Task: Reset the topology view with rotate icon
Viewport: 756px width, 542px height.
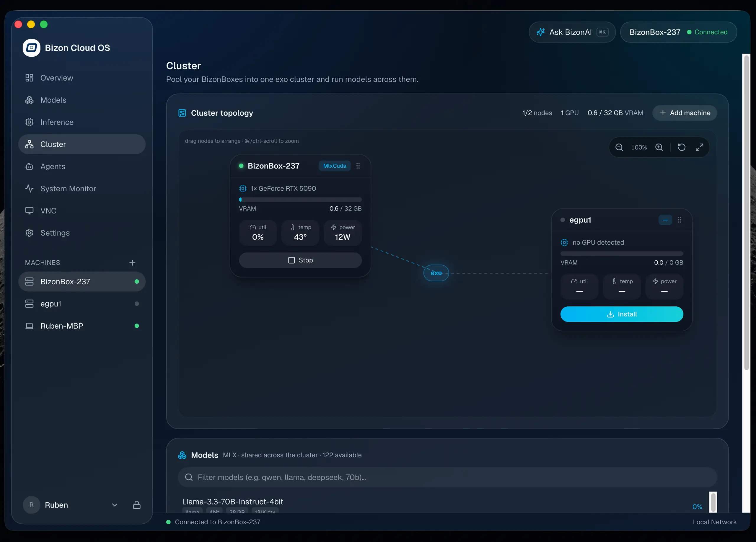Action: click(x=682, y=147)
